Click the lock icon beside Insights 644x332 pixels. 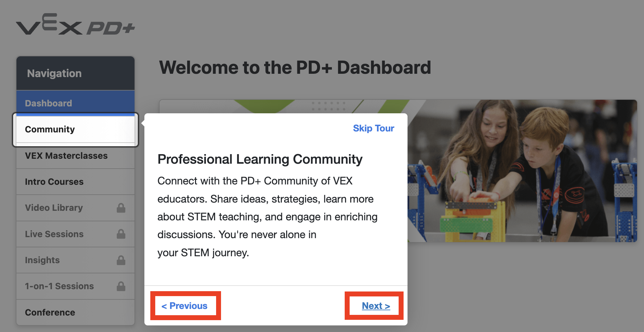(121, 260)
